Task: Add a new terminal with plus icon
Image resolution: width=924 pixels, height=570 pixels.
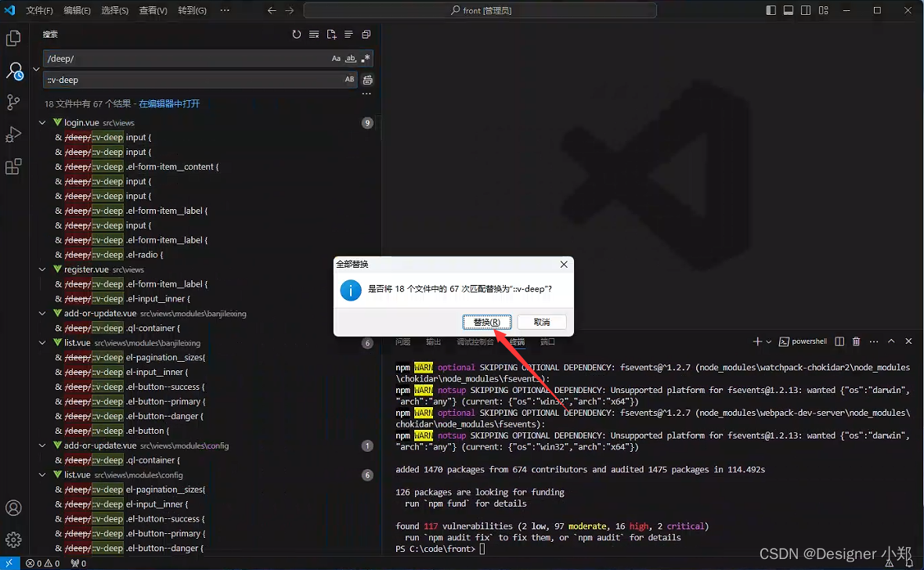Action: (757, 341)
